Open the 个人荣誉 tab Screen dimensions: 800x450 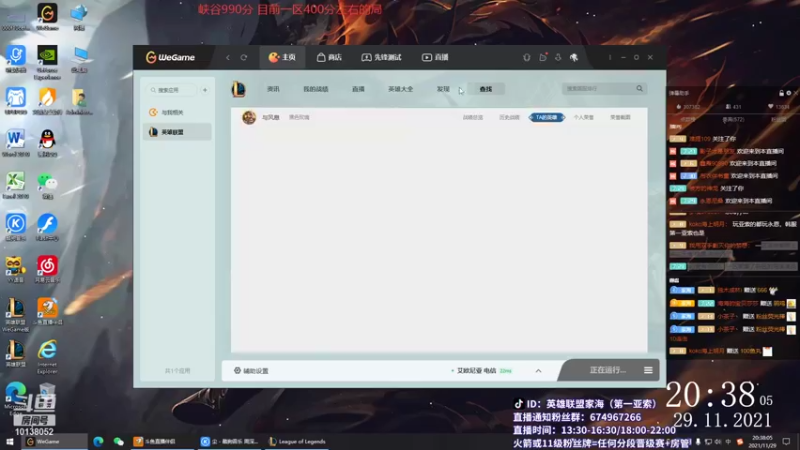pyautogui.click(x=583, y=117)
